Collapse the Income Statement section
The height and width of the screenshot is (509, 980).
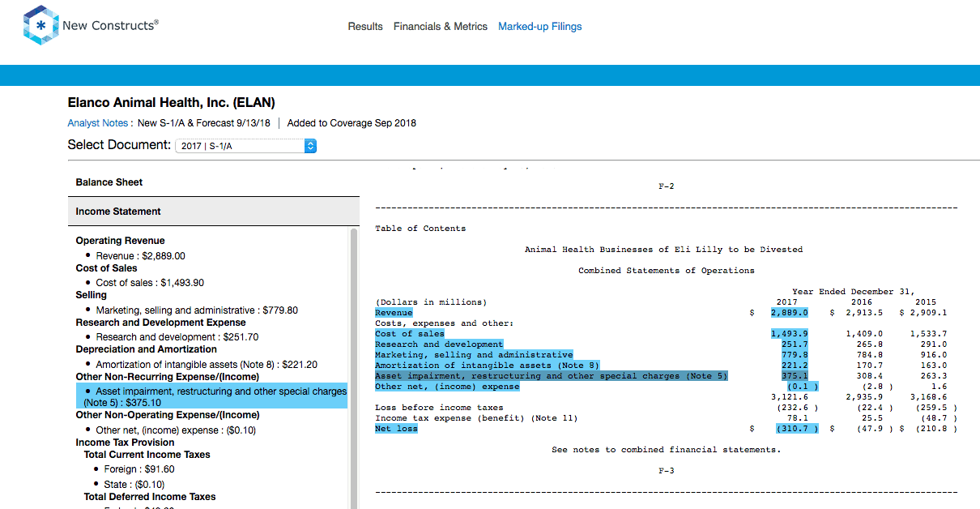(214, 212)
